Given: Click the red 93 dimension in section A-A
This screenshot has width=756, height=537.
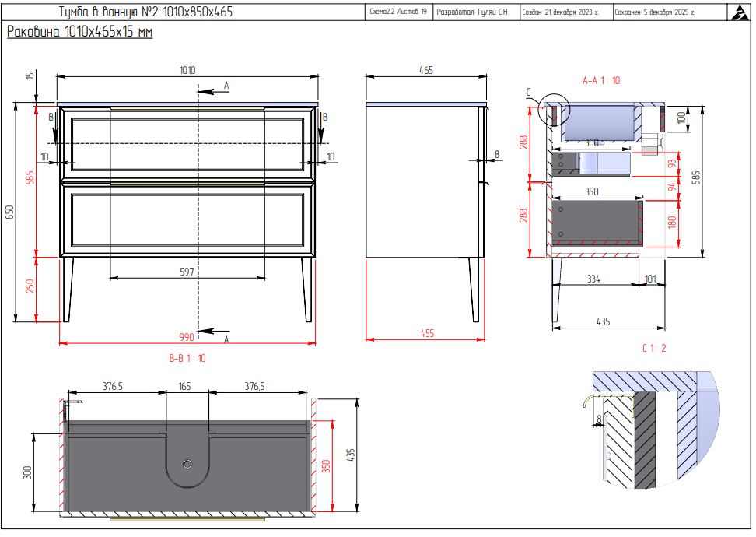Looking at the screenshot, I should 672,163.
